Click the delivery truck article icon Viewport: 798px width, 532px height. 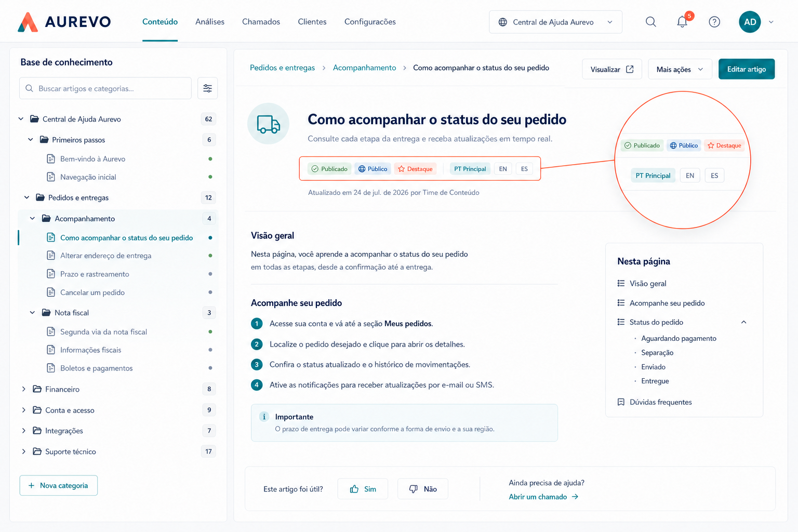point(268,124)
